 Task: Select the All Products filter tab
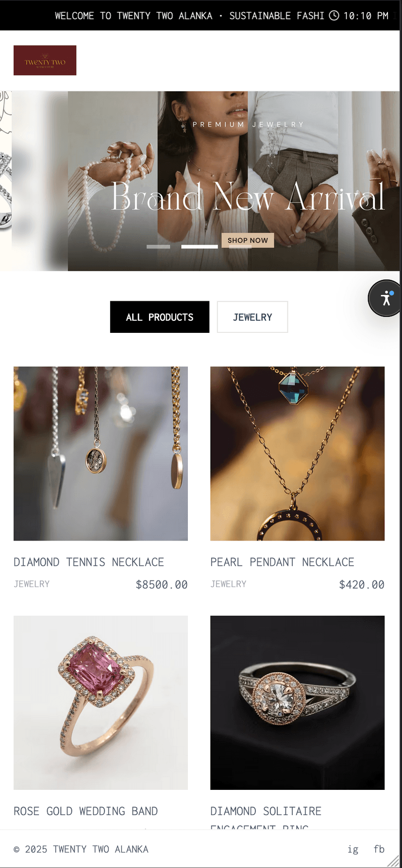(x=160, y=317)
